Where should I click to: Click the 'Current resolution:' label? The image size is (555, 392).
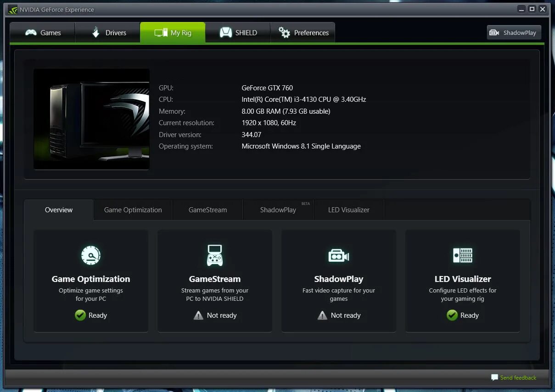tap(186, 122)
